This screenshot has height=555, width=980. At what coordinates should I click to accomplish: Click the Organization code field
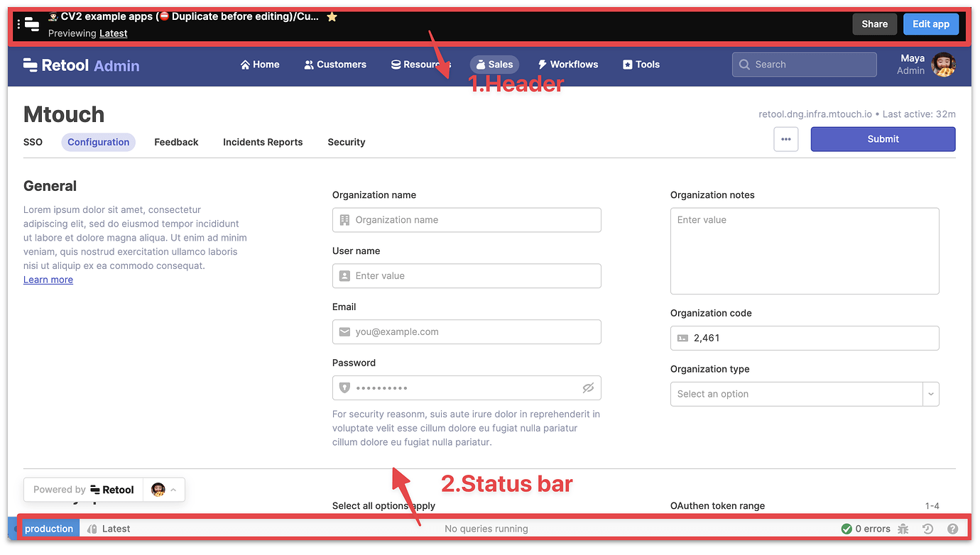click(805, 339)
